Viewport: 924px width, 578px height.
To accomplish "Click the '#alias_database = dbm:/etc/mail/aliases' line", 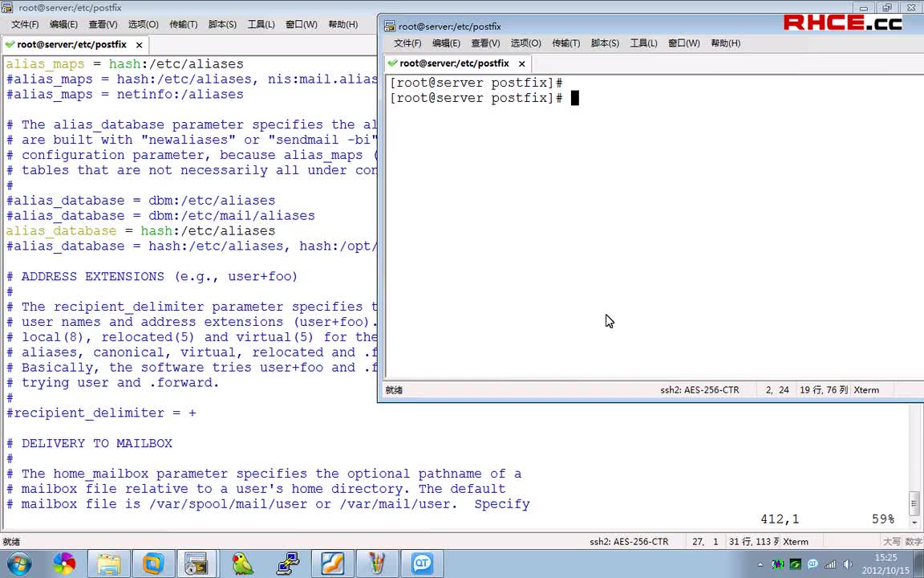I will (160, 215).
